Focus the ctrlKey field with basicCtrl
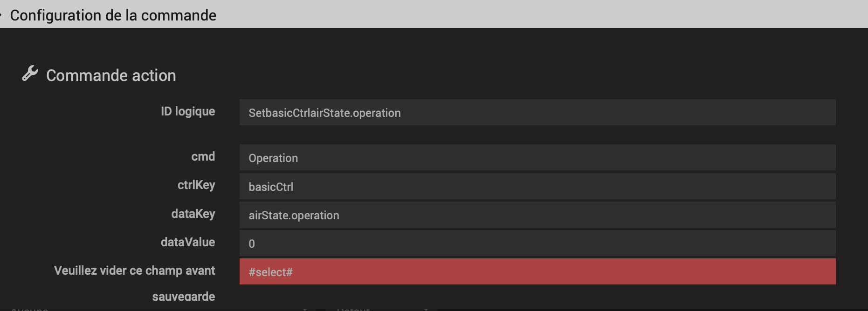This screenshot has width=868, height=311. point(537,186)
